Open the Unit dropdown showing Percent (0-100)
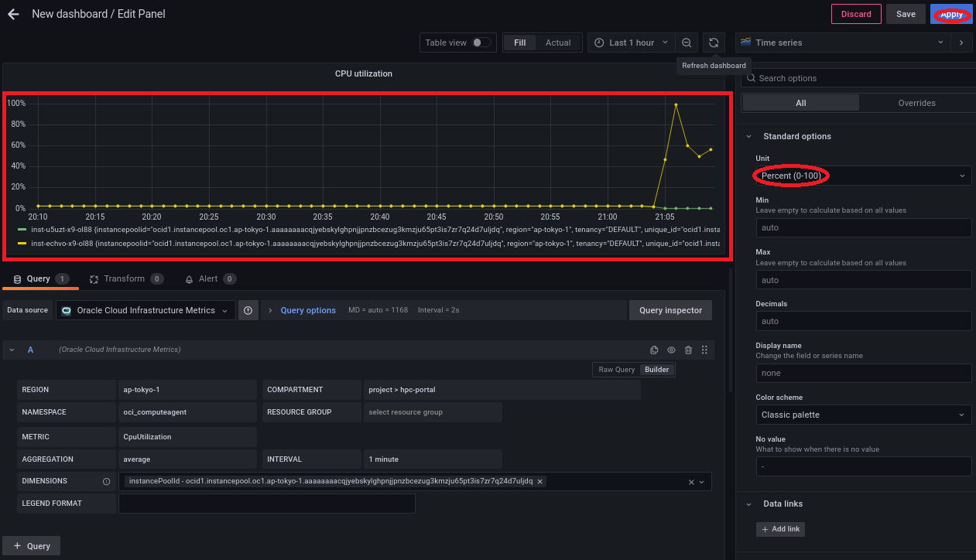Screen dimensions: 976x560 (x=863, y=176)
